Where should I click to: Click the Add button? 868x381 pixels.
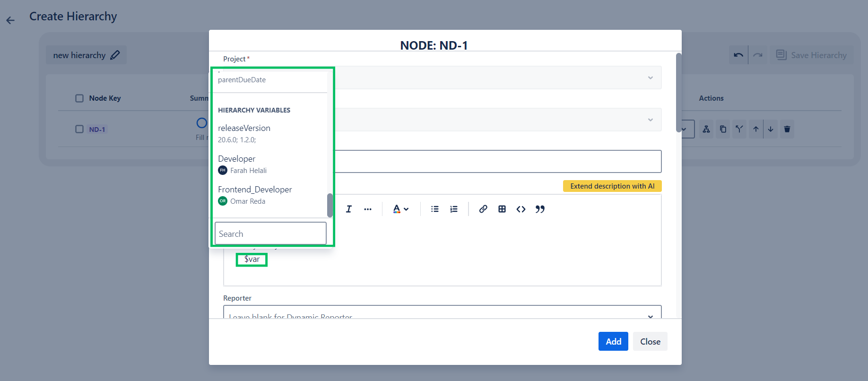click(613, 341)
